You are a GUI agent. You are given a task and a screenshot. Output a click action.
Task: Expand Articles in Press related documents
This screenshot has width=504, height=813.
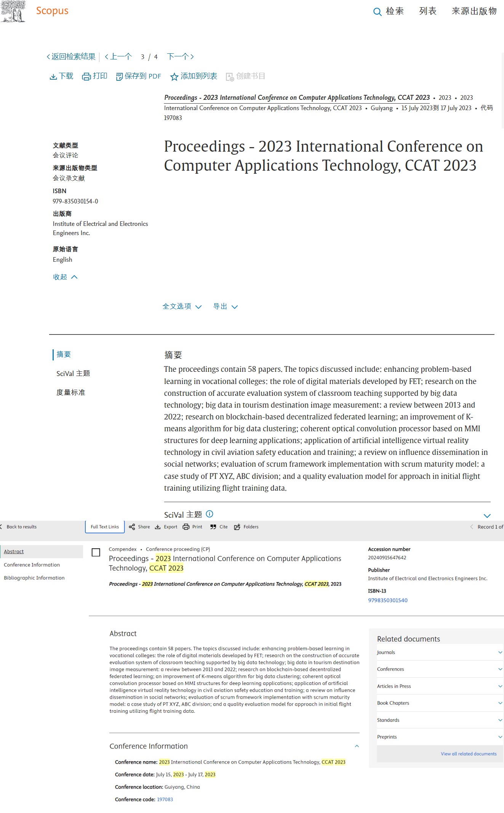point(500,686)
